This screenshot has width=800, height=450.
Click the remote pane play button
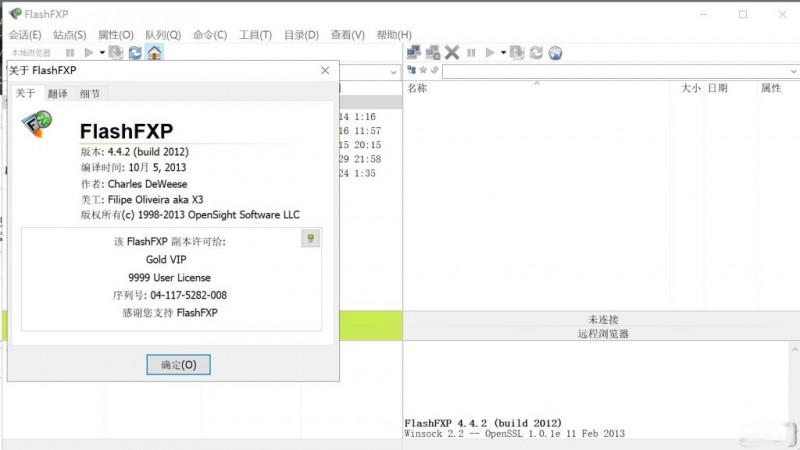pos(490,53)
